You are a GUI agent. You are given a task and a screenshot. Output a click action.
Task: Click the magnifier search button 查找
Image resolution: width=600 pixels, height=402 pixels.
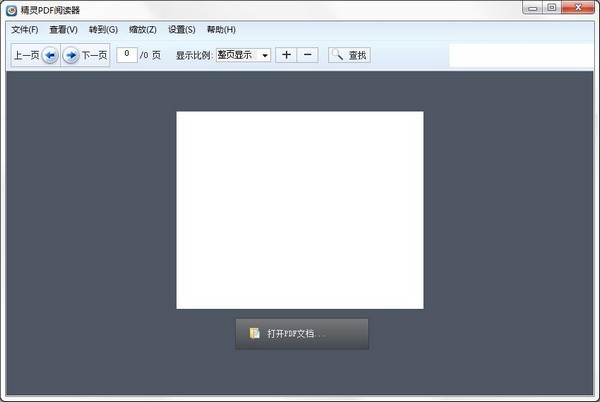[349, 55]
